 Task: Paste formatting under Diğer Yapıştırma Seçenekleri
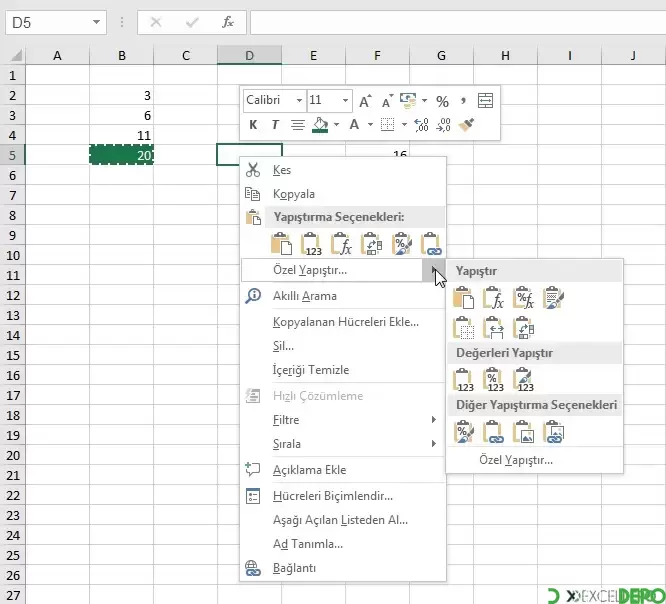463,432
